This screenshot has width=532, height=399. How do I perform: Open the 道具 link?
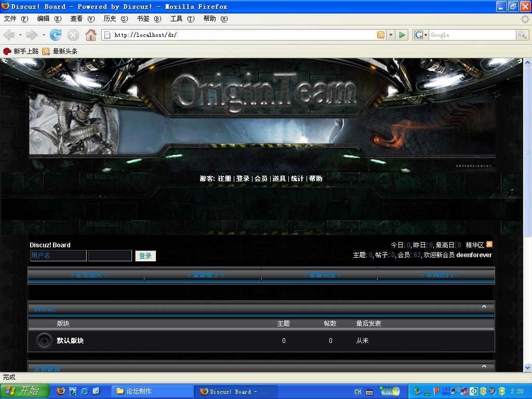tap(279, 179)
